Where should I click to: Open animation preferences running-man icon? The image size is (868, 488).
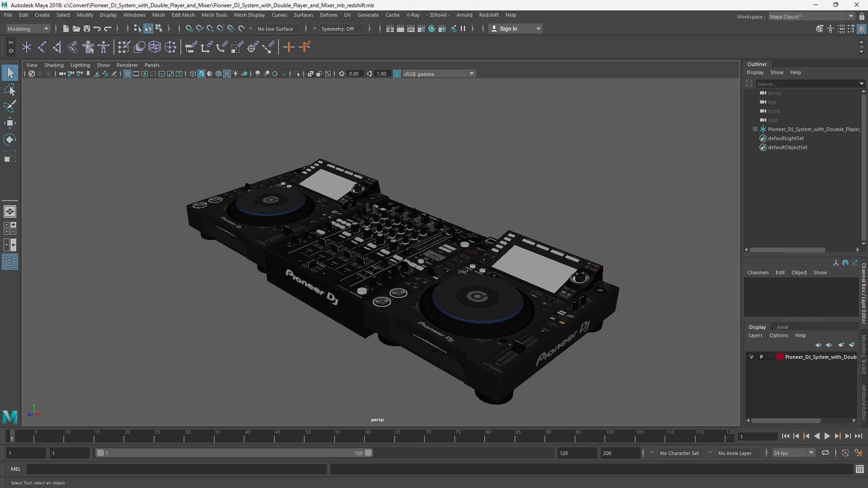point(859,453)
